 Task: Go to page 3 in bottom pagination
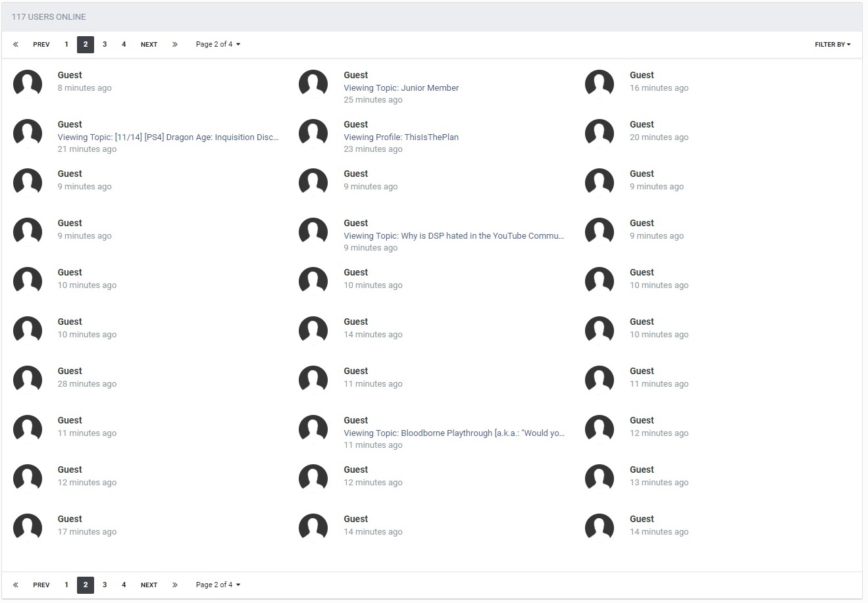coord(105,585)
